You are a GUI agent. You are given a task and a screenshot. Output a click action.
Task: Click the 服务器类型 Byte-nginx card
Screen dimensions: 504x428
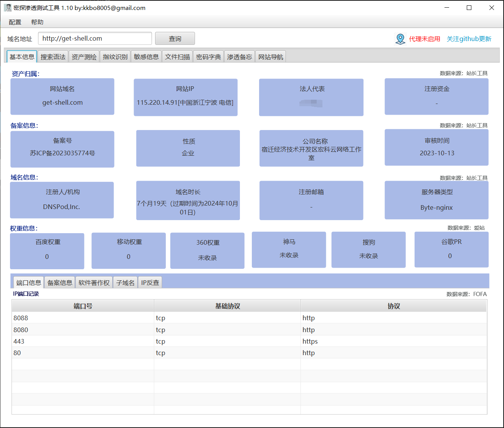[x=436, y=200]
